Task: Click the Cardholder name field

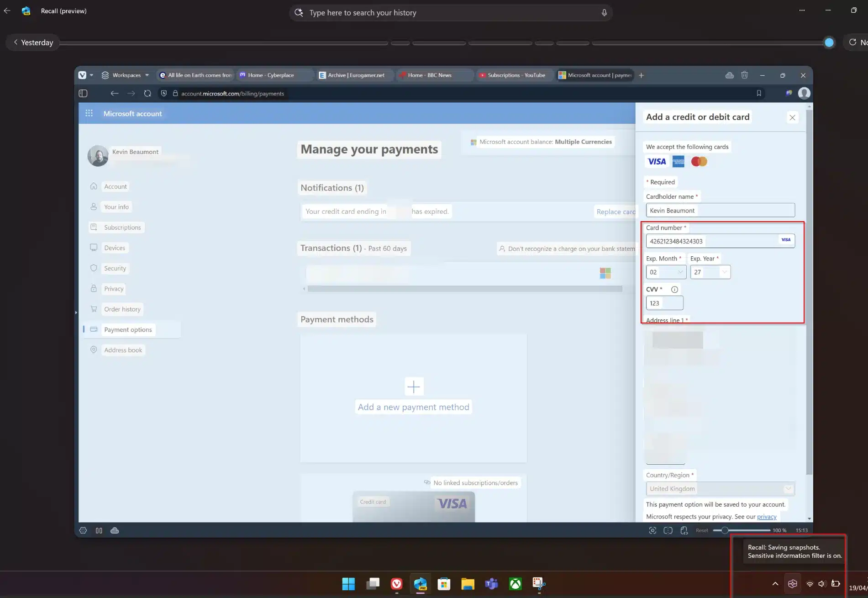Action: 720,211
